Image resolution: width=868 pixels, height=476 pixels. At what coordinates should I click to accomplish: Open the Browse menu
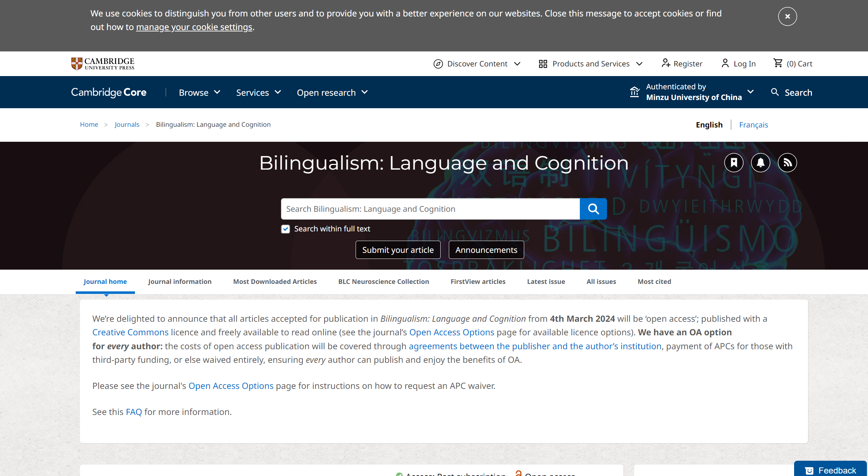point(194,92)
